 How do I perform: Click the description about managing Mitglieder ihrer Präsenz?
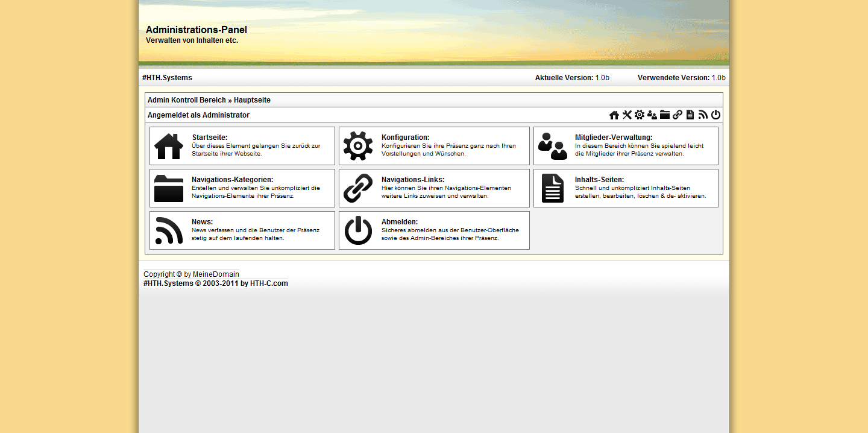coord(640,150)
